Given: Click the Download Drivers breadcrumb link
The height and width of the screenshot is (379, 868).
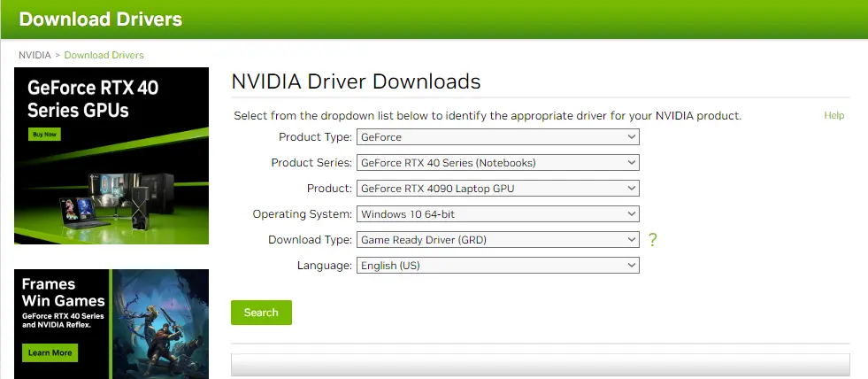Looking at the screenshot, I should point(104,55).
